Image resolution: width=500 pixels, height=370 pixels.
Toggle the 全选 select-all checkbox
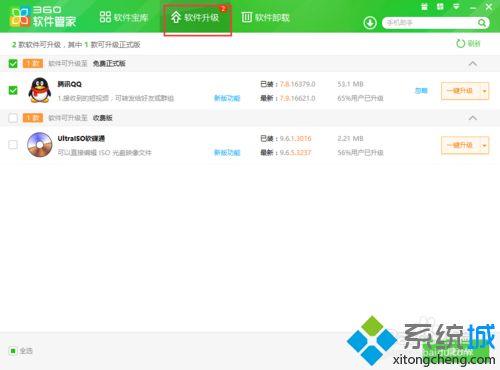tap(13, 351)
